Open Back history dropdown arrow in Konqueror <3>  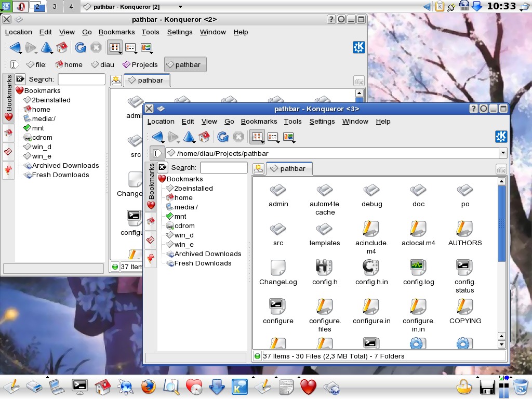[x=163, y=142]
